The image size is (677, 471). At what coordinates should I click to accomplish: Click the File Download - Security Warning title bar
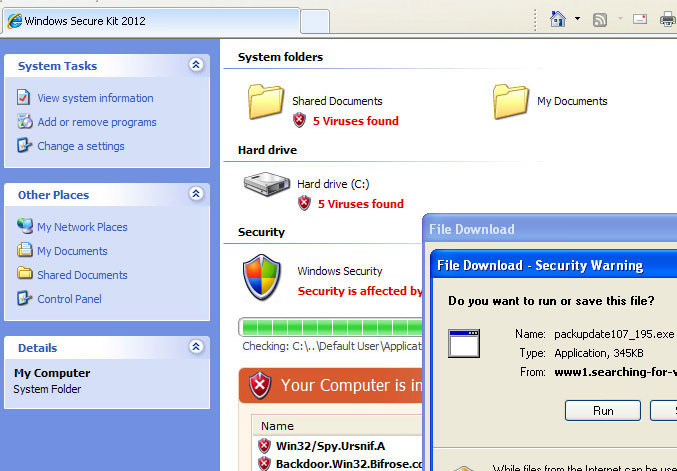(554, 264)
